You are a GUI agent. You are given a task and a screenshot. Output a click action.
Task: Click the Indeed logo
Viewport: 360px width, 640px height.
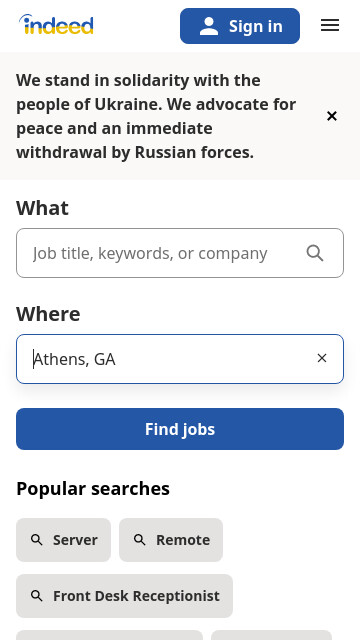[56, 24]
